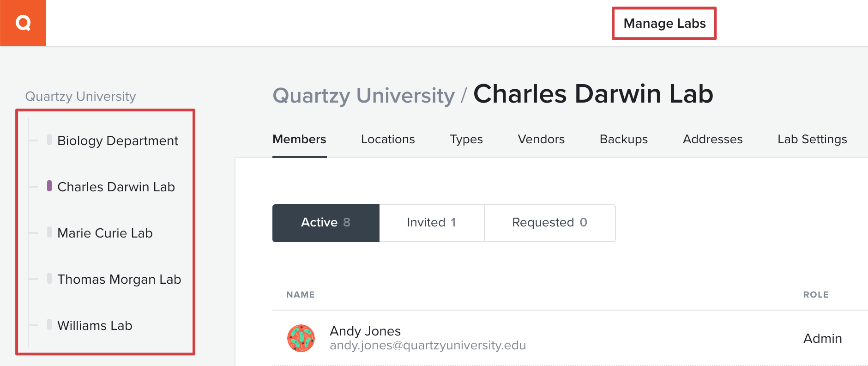Show the Active members list
The image size is (868, 366).
pos(326,223)
